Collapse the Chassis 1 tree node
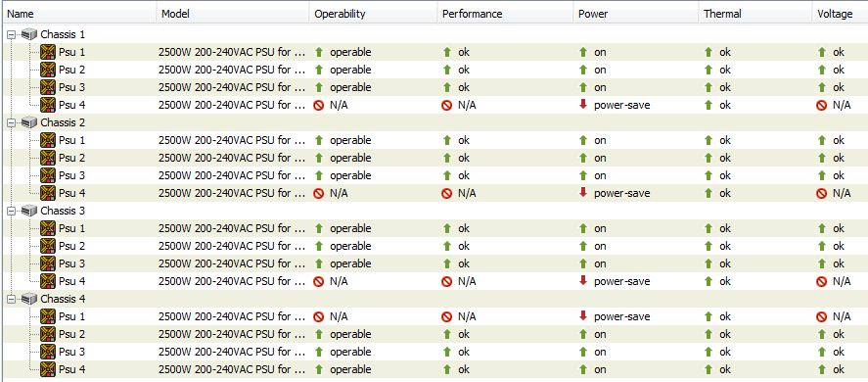 11,34
